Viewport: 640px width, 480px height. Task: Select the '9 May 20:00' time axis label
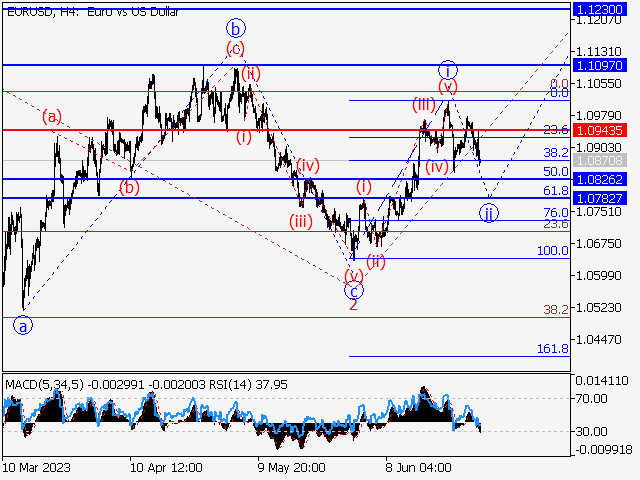pos(291,467)
